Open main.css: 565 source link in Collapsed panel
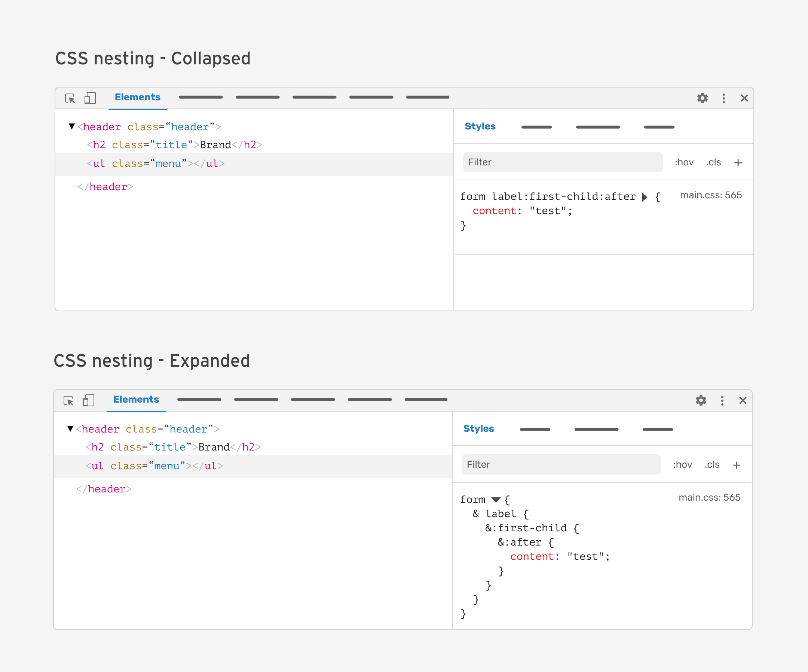 (x=711, y=195)
